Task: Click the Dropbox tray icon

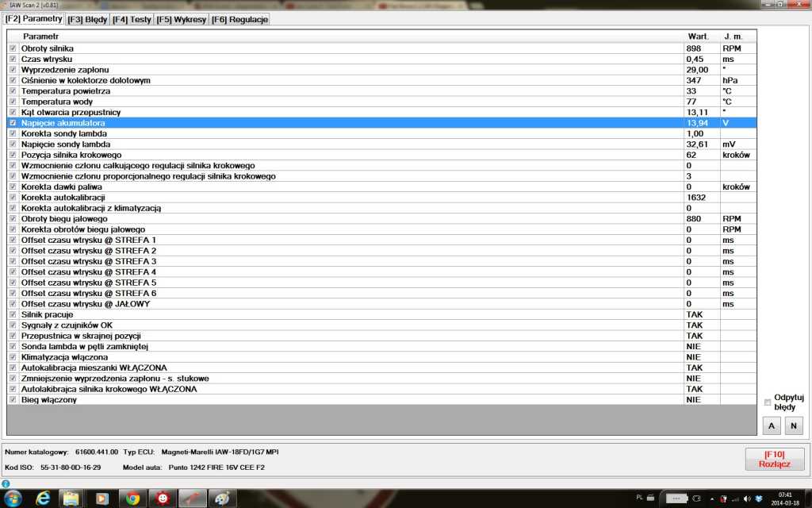Action: tap(758, 498)
